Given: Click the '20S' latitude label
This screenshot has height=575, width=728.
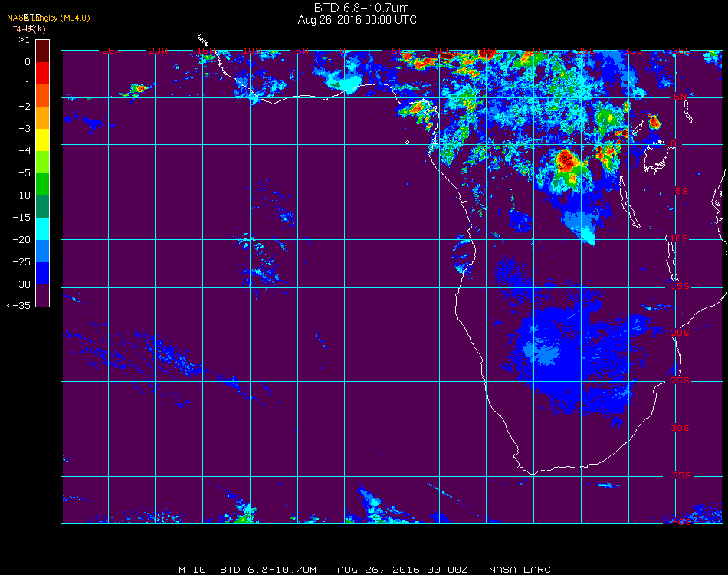Looking at the screenshot, I should 680,333.
